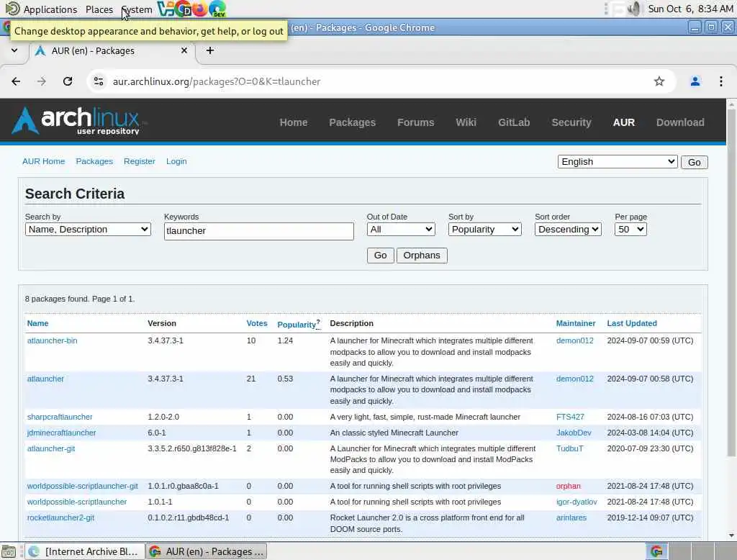The height and width of the screenshot is (560, 737).
Task: Sort by the Popularity column header
Action: tap(297, 325)
